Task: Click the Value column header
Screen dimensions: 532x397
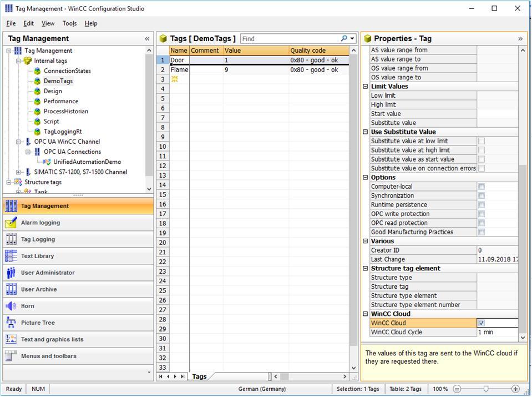Action: pos(256,51)
